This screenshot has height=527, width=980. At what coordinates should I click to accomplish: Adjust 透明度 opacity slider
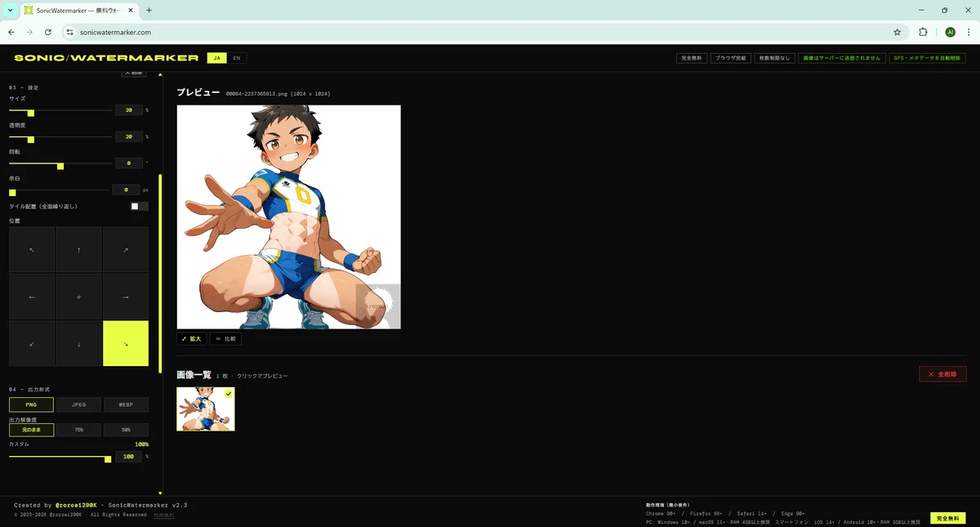pos(60,137)
